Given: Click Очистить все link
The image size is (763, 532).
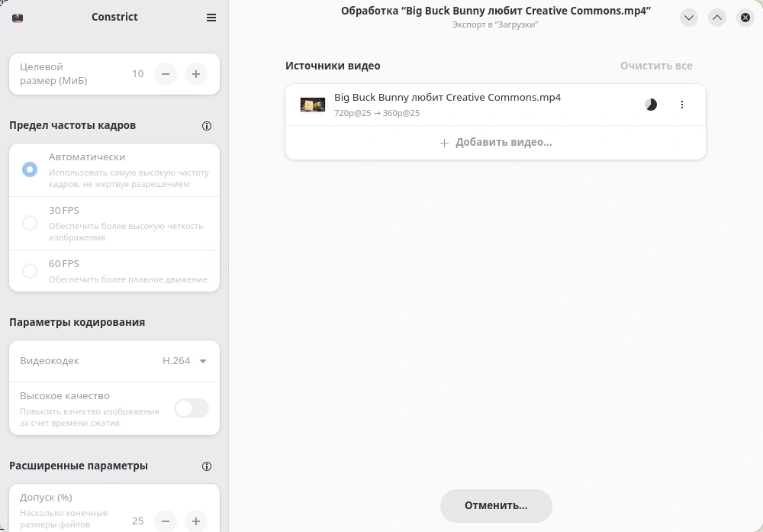Looking at the screenshot, I should pos(656,66).
